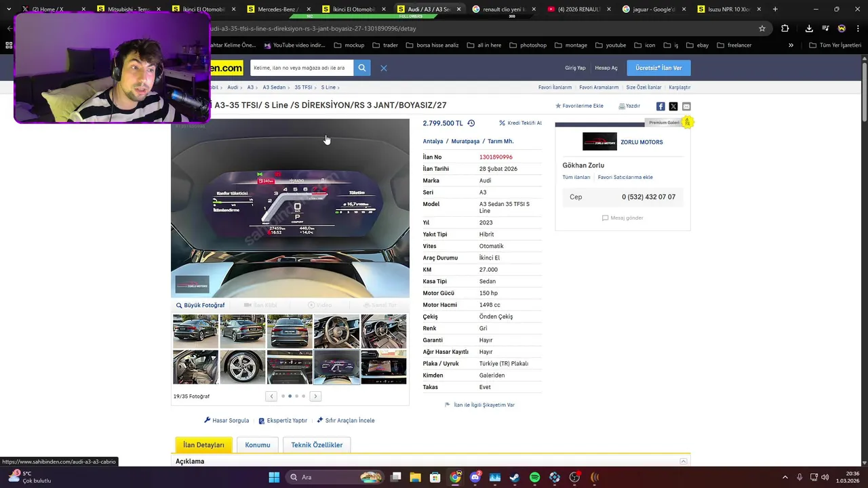Click Hesap Aç link

606,68
